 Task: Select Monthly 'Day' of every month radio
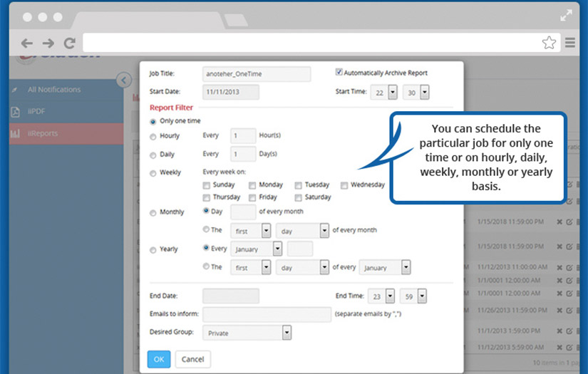(206, 211)
